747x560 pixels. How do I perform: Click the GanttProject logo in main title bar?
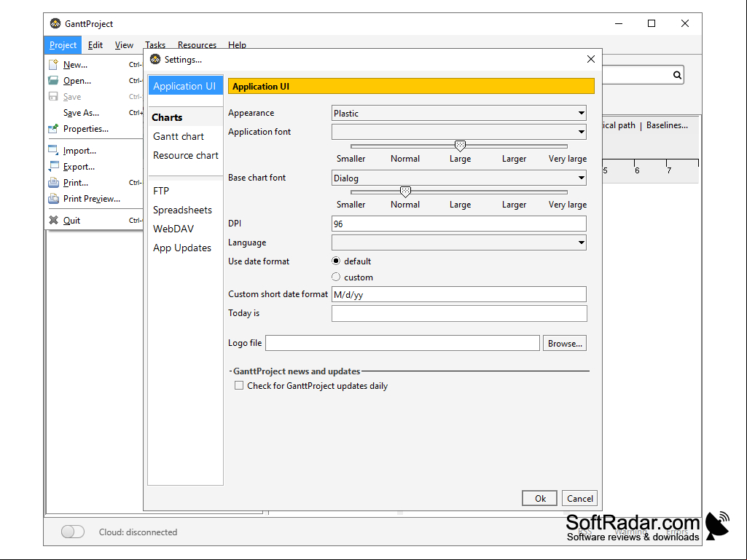click(55, 23)
